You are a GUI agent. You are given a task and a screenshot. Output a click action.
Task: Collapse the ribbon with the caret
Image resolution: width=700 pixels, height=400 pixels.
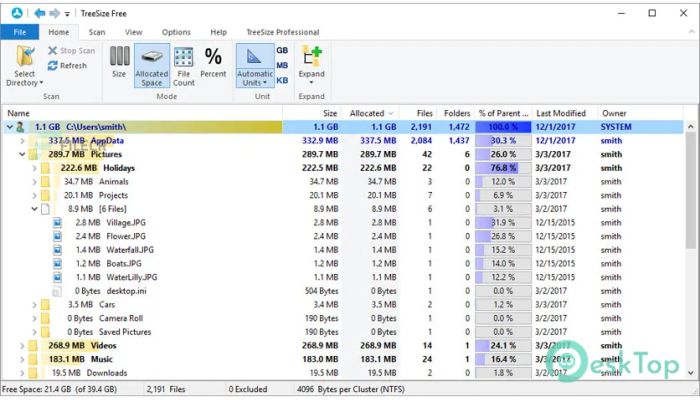[x=692, y=31]
